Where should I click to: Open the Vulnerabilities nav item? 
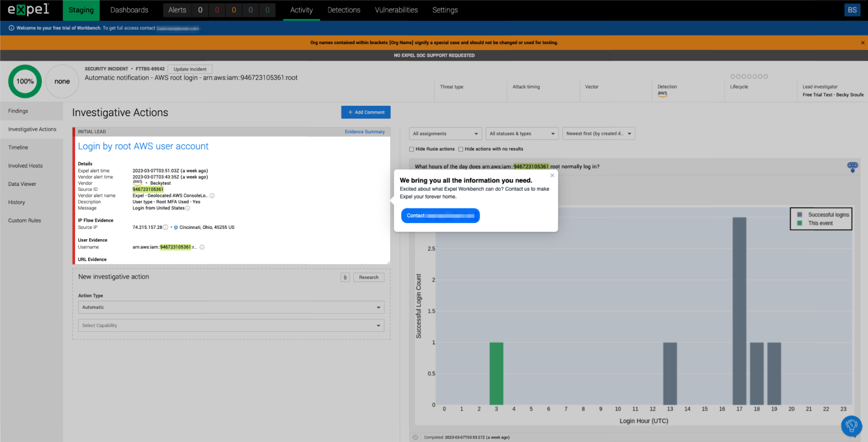tap(396, 10)
